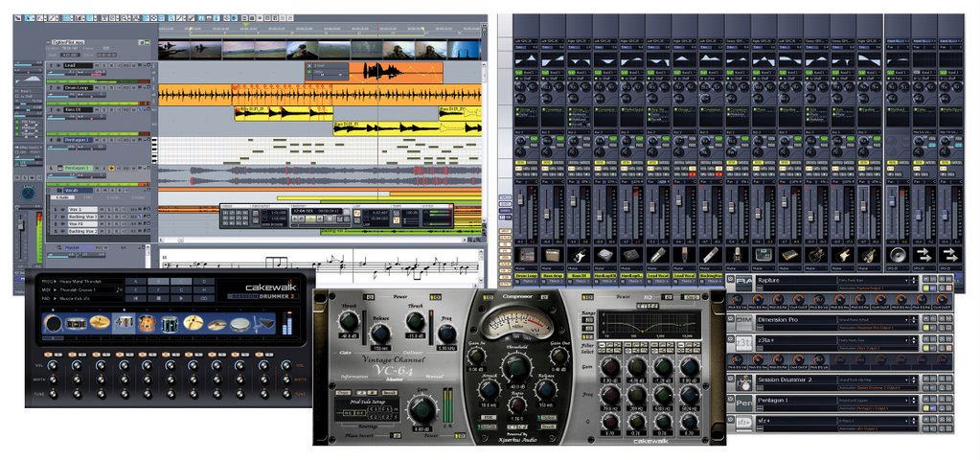Select the Backing Vox 1 track in Vocals folder
Image resolution: width=980 pixels, height=460 pixels.
(82, 217)
